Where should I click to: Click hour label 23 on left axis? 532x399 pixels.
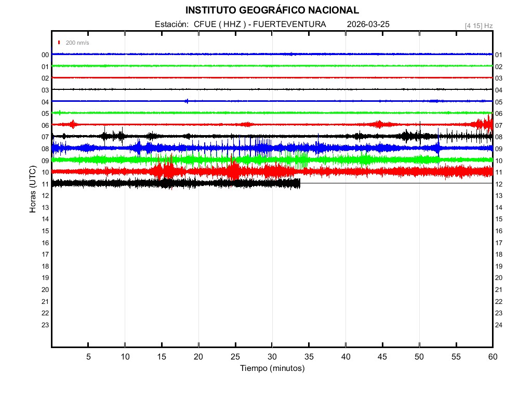(x=45, y=325)
